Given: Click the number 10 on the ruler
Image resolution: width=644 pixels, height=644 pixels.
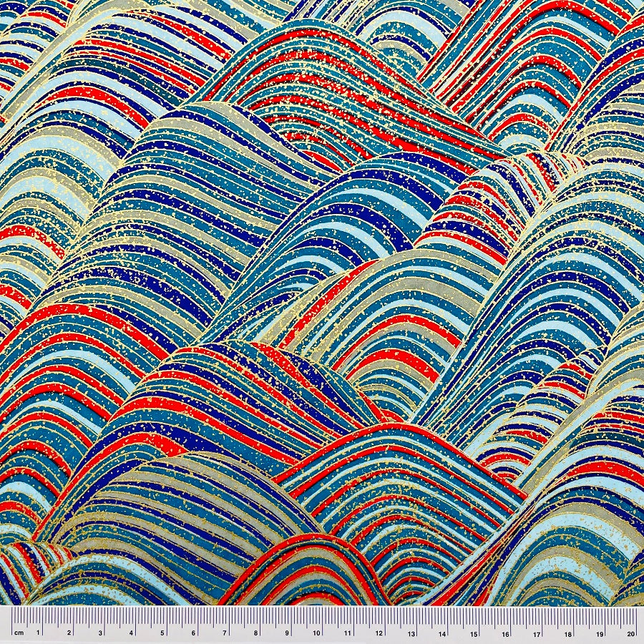Looking at the screenshot, I should click(317, 633).
